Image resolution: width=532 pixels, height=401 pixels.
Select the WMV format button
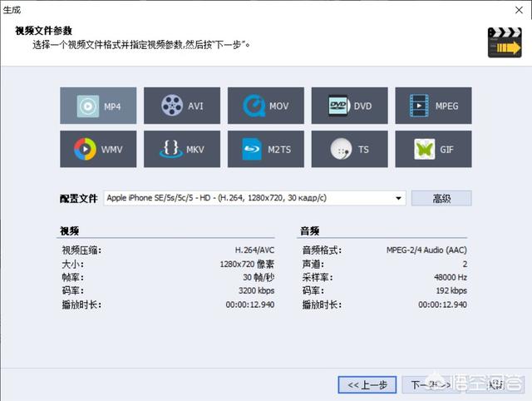coord(98,149)
